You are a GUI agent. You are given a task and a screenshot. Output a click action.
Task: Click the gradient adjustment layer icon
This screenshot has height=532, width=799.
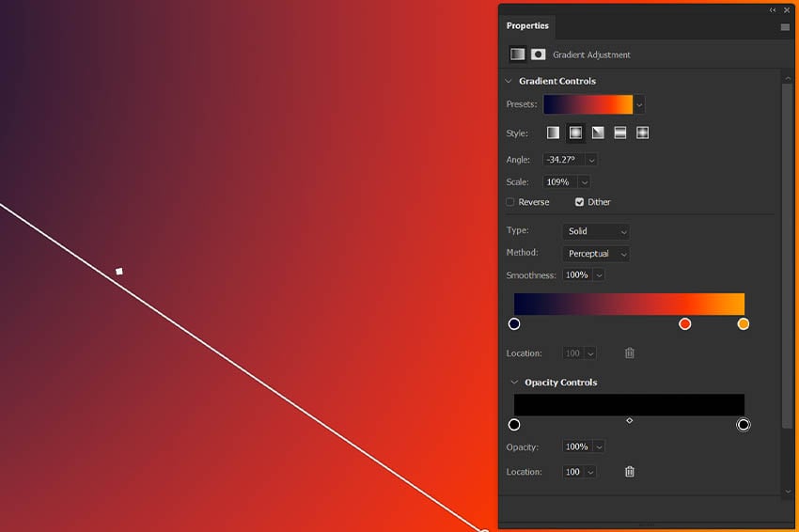(x=517, y=54)
